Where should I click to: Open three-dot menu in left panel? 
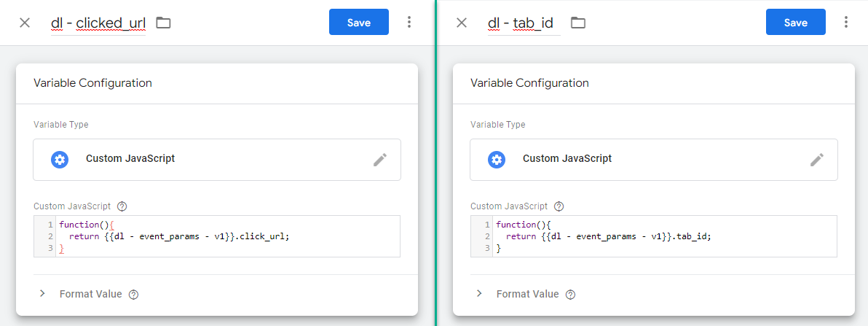(409, 23)
